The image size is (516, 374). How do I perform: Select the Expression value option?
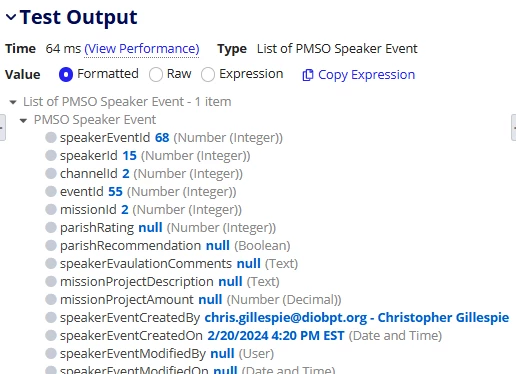click(x=208, y=74)
